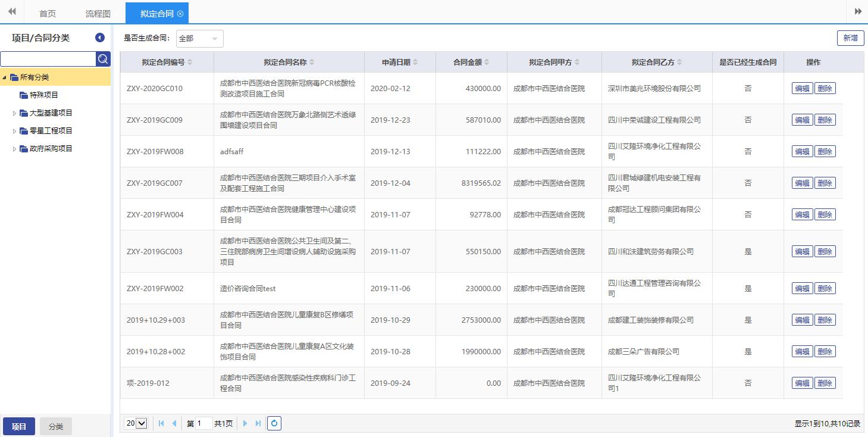Switch to the 流程图 tab

tap(98, 13)
